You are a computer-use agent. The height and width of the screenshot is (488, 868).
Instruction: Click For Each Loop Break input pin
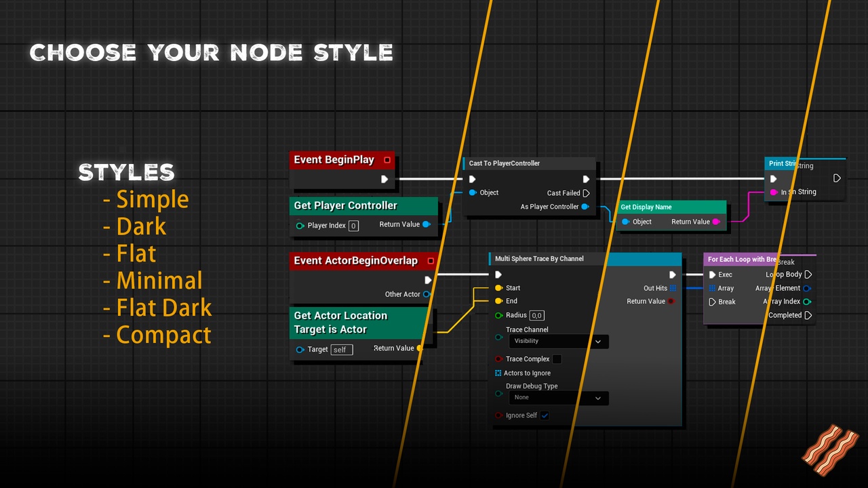tap(712, 302)
